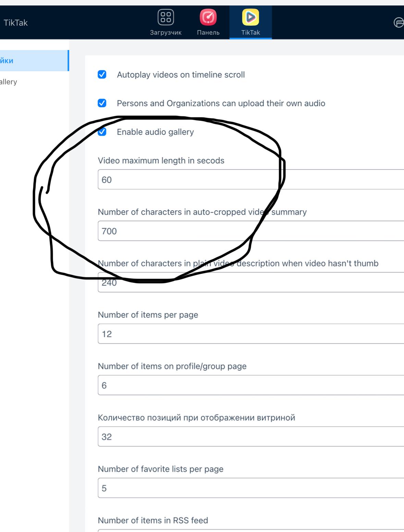Focus the Number of items per page field

pyautogui.click(x=250, y=334)
